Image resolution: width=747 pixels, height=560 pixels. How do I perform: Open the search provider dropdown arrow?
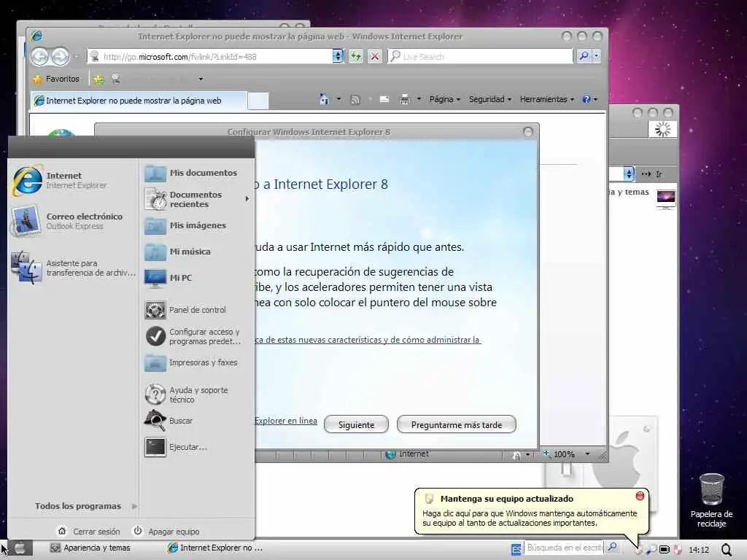click(x=597, y=56)
